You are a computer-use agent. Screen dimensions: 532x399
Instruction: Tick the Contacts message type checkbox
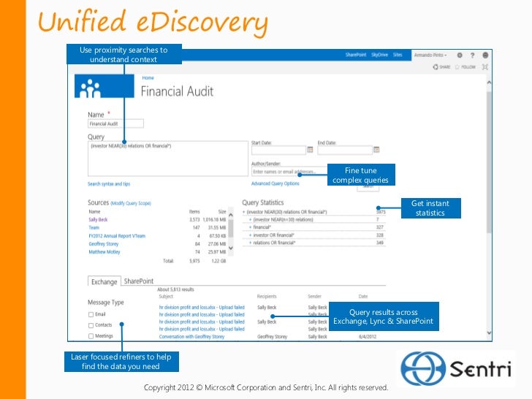pos(91,325)
